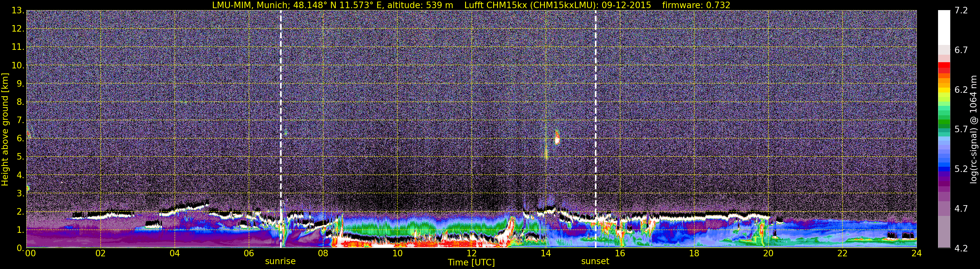The width and height of the screenshot is (980, 269).
Task: Click the colorbar value "6.7"
Action: (961, 50)
